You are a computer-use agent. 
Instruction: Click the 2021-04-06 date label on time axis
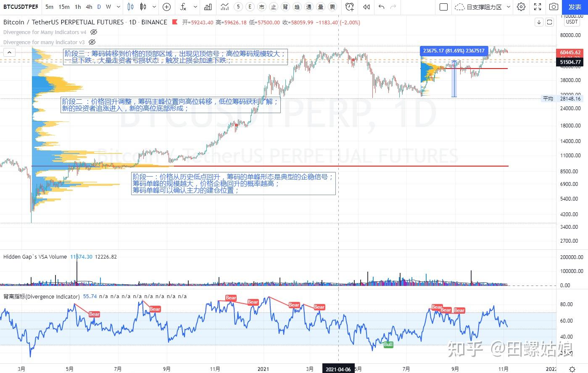coord(338,369)
